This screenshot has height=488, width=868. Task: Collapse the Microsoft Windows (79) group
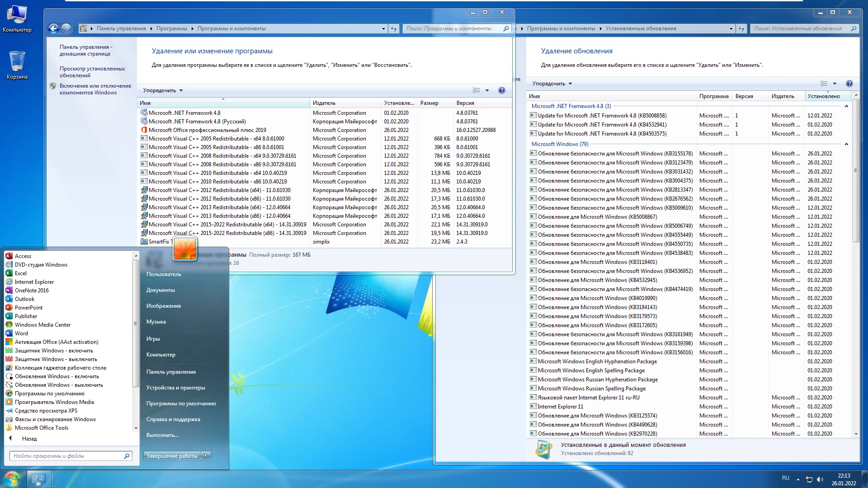tap(846, 144)
